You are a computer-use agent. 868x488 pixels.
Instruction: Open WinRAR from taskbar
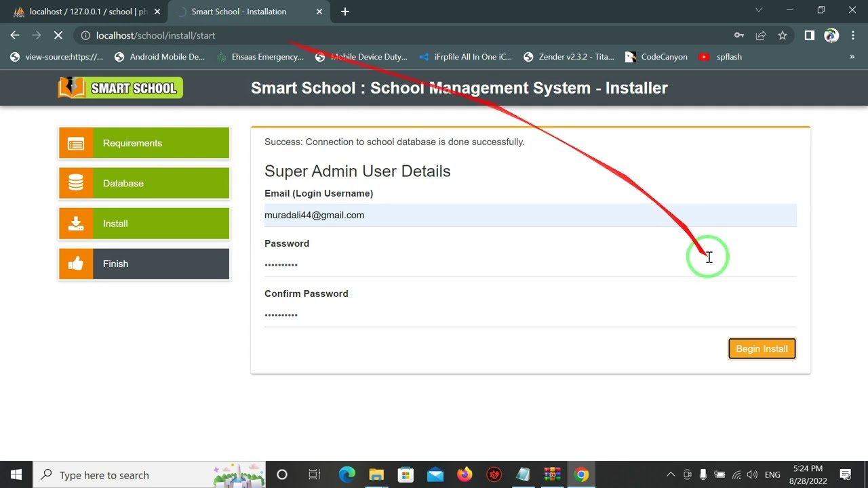tap(553, 474)
